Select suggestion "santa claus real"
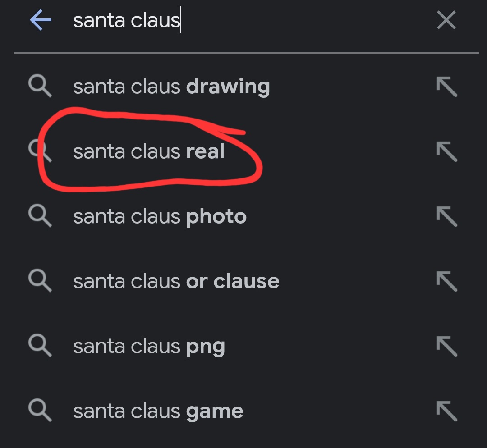This screenshot has height=448, width=487. [x=149, y=152]
